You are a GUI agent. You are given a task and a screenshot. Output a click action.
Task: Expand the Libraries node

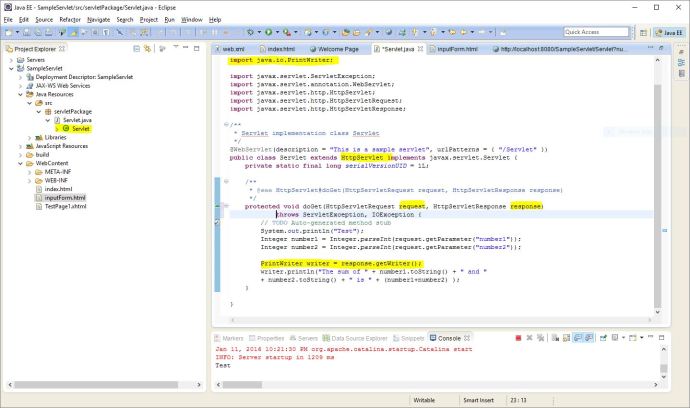[29, 138]
